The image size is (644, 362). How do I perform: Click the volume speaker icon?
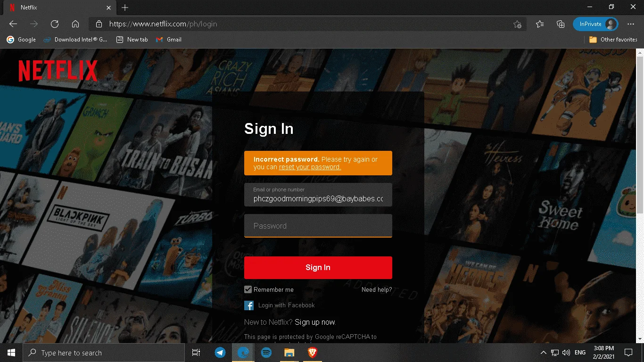pyautogui.click(x=566, y=353)
